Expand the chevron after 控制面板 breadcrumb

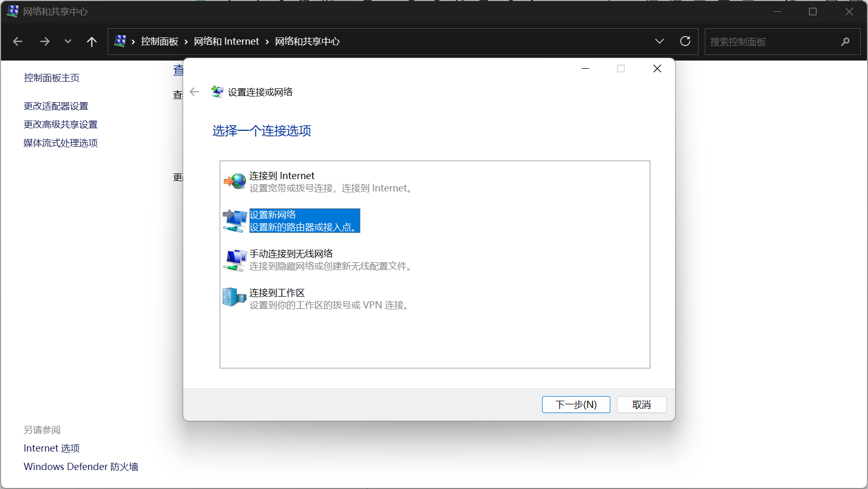(186, 42)
